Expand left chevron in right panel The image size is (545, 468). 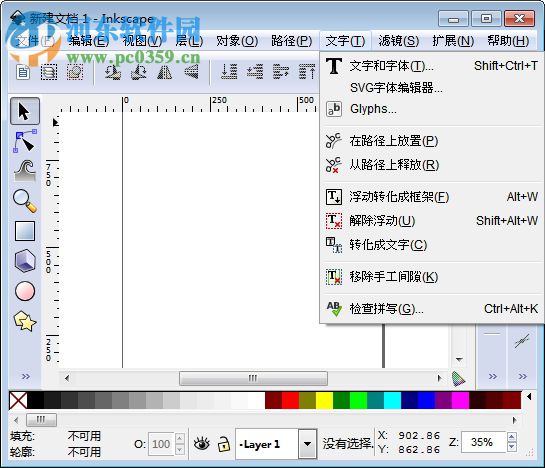(x=493, y=377)
